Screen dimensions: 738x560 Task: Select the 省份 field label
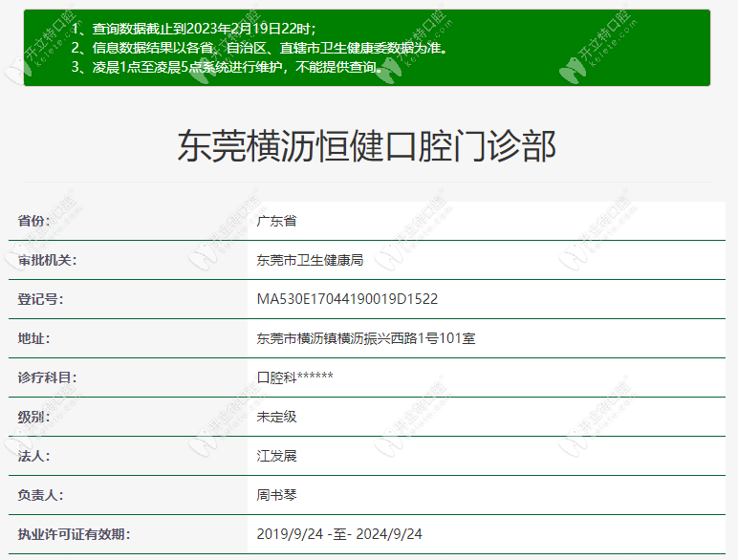pyautogui.click(x=34, y=221)
